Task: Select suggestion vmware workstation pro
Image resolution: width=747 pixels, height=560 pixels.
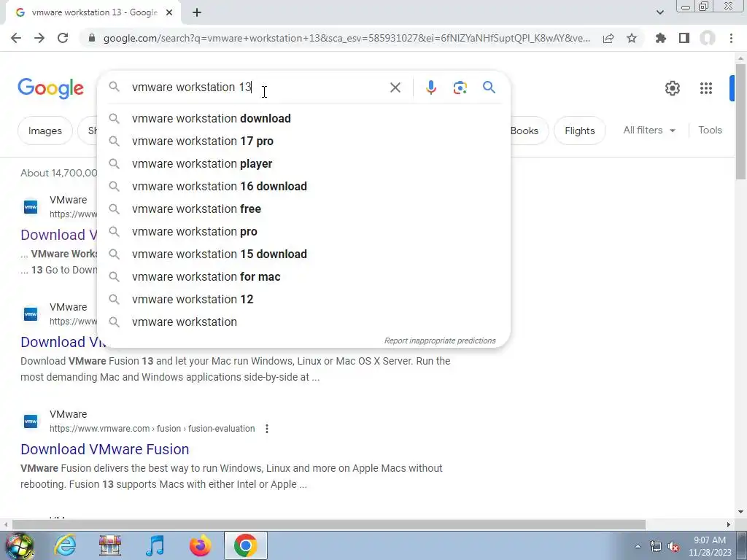Action: [x=303, y=231]
